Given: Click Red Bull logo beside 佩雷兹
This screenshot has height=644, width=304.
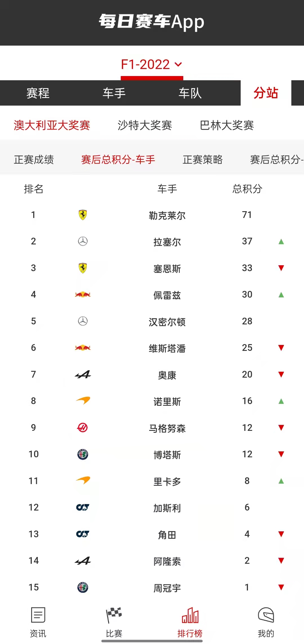Looking at the screenshot, I should tap(83, 295).
